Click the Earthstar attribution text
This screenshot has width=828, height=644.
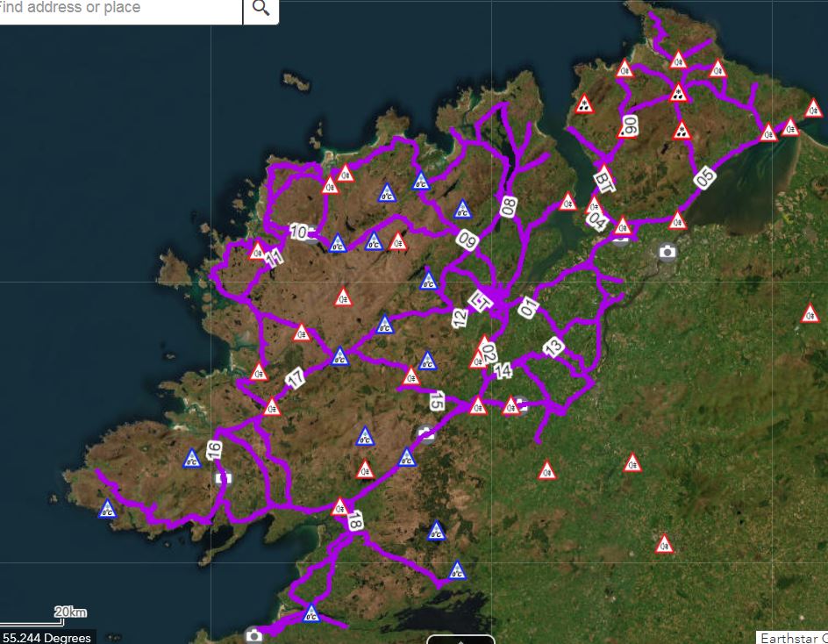point(791,637)
